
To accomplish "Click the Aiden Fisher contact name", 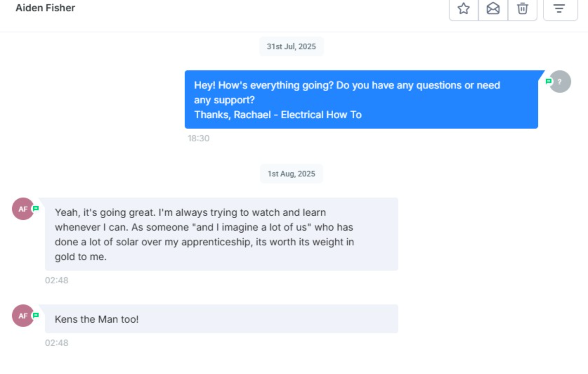I will (x=45, y=8).
